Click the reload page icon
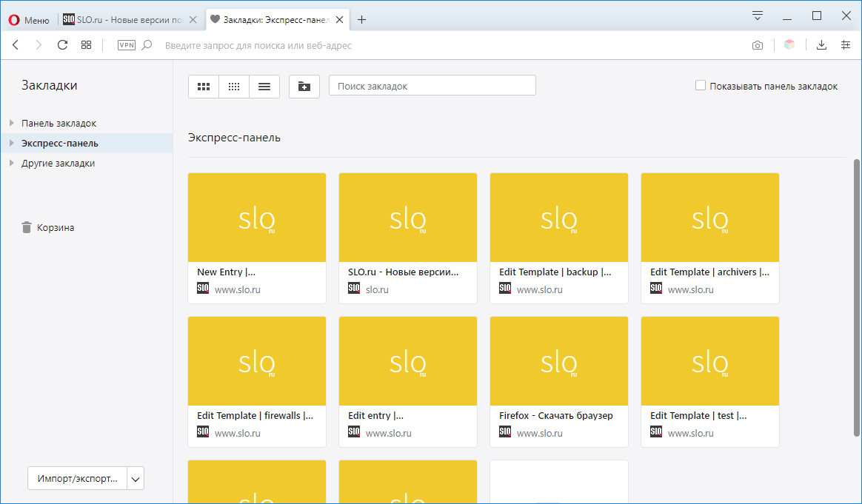This screenshot has height=504, width=862. click(x=62, y=45)
